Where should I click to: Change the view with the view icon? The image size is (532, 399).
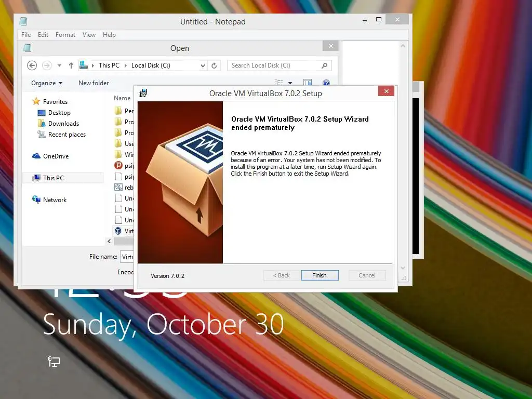point(279,83)
